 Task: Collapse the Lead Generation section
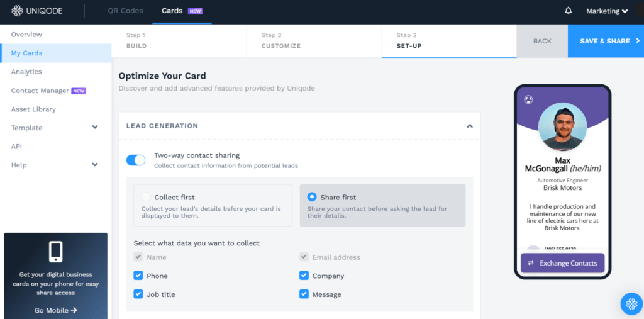click(x=470, y=126)
